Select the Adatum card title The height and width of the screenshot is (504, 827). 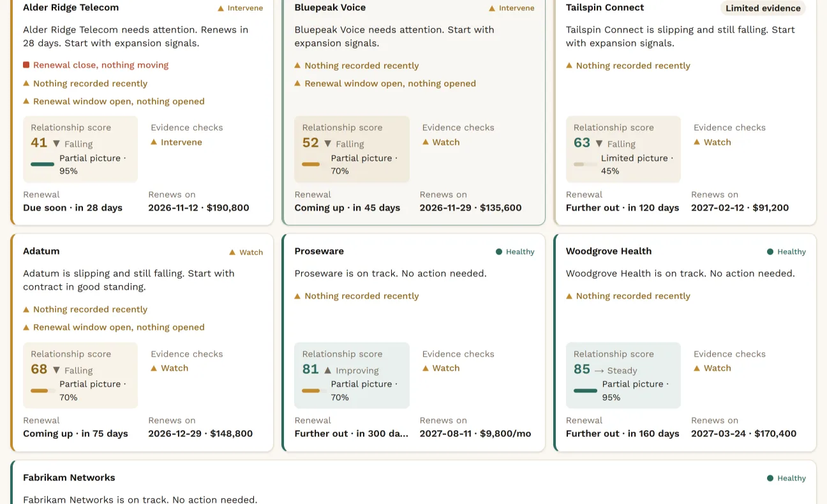pyautogui.click(x=41, y=251)
